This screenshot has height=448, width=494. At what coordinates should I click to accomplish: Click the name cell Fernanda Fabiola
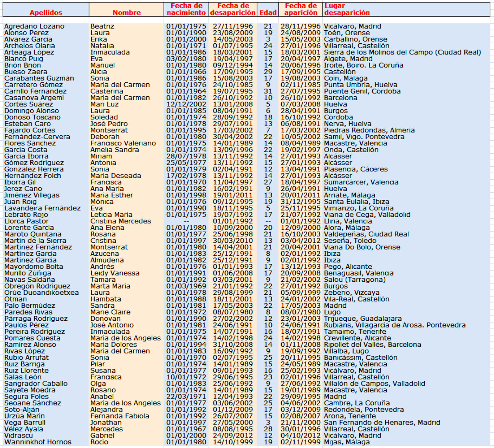pyautogui.click(x=120, y=416)
